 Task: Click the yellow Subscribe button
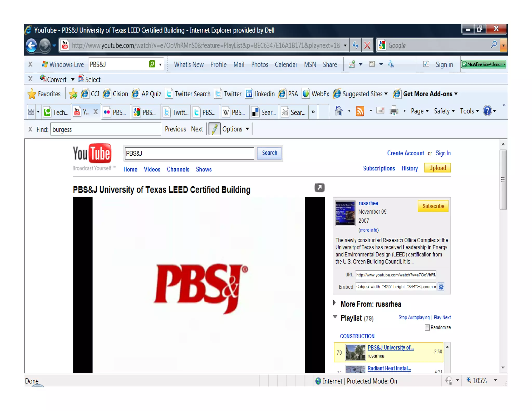click(433, 206)
